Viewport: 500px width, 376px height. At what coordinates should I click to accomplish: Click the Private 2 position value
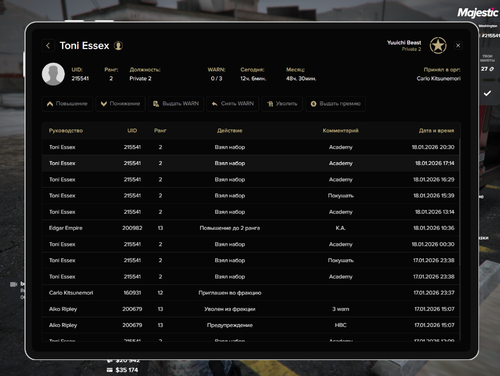click(x=140, y=79)
